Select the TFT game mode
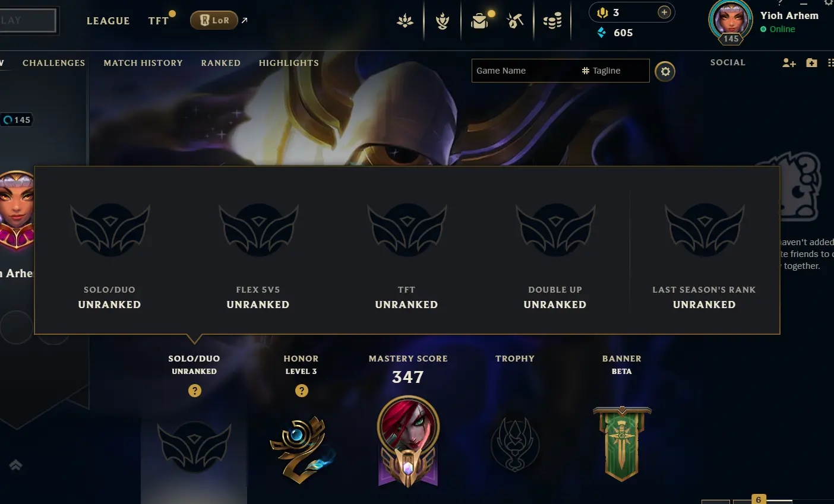 [159, 21]
